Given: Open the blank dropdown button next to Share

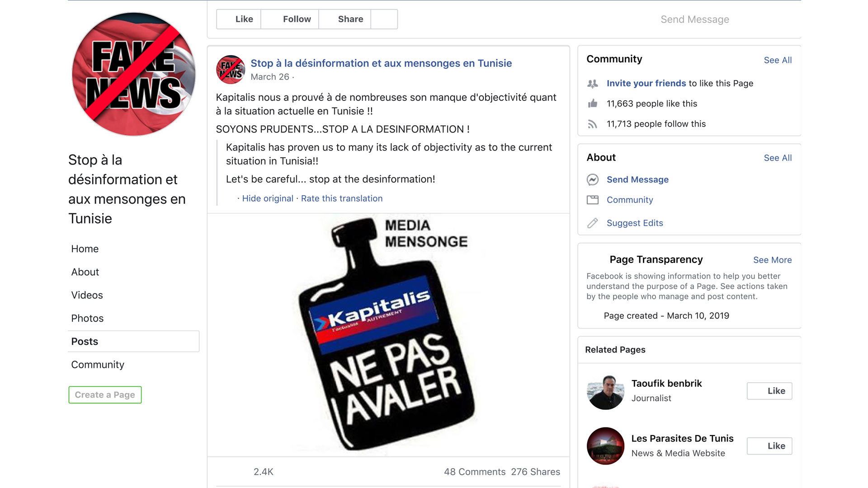Looking at the screenshot, I should (384, 19).
